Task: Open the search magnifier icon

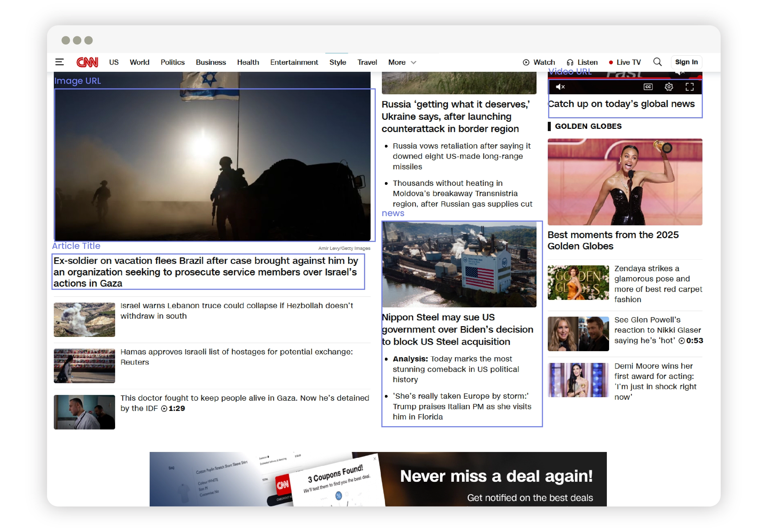Action: [657, 62]
